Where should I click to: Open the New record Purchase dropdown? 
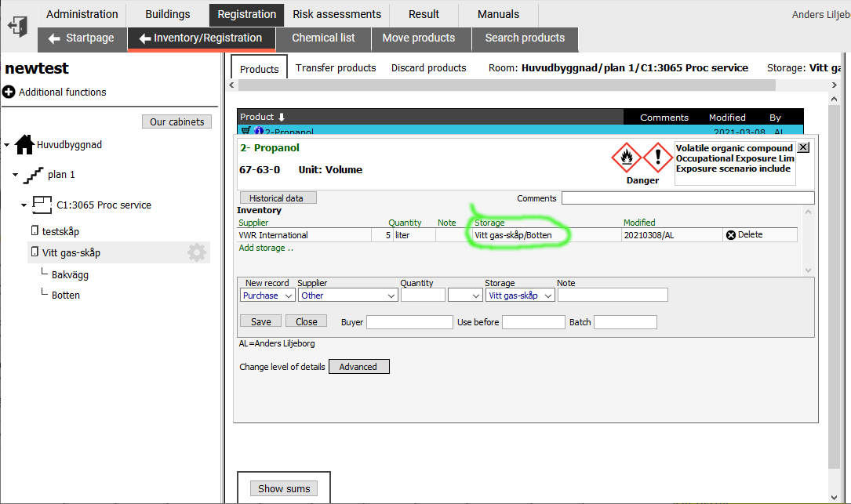click(x=267, y=296)
